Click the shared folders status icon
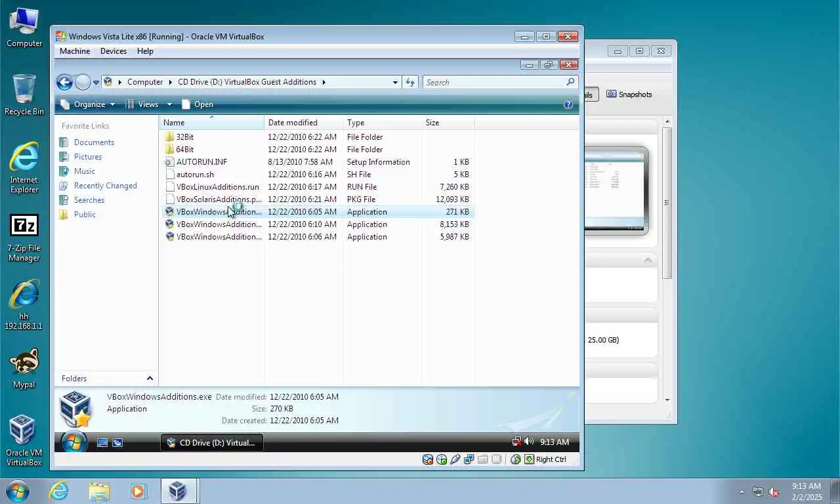This screenshot has width=840, height=504. (482, 459)
